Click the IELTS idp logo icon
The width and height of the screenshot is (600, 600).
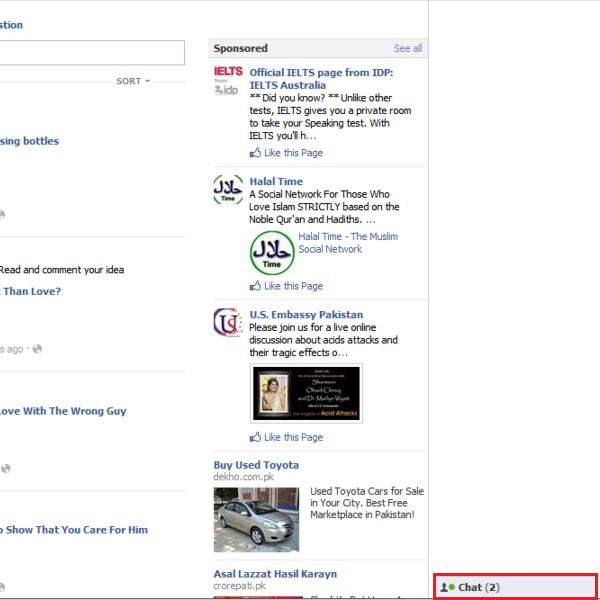tap(228, 80)
